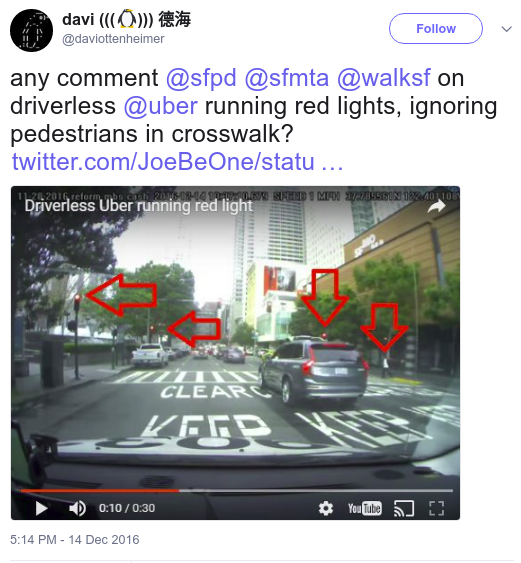Image resolution: width=521 pixels, height=563 pixels.
Task: Open video settings gear icon
Action: click(326, 508)
